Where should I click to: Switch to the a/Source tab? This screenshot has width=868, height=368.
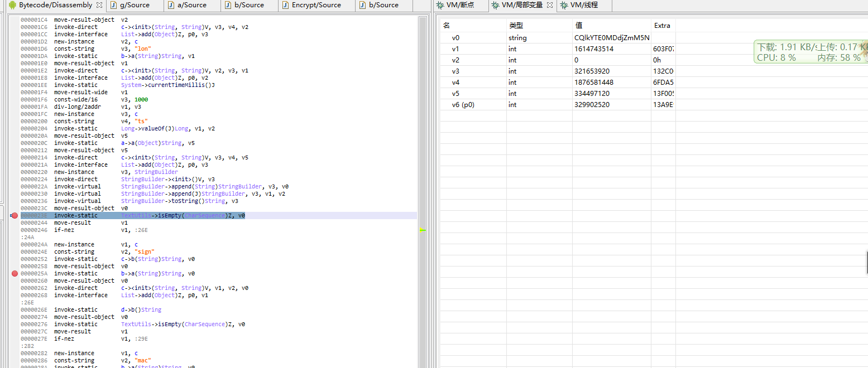click(x=191, y=5)
